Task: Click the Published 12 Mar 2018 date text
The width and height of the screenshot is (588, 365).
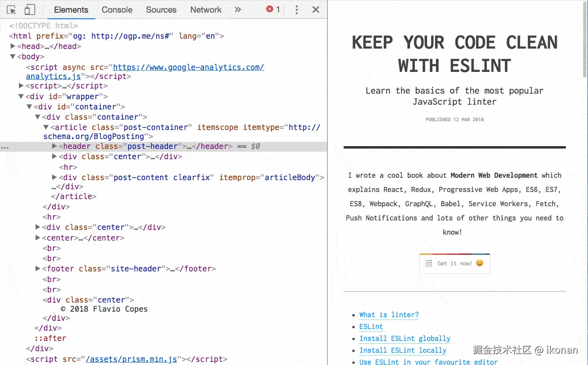Action: click(x=455, y=119)
